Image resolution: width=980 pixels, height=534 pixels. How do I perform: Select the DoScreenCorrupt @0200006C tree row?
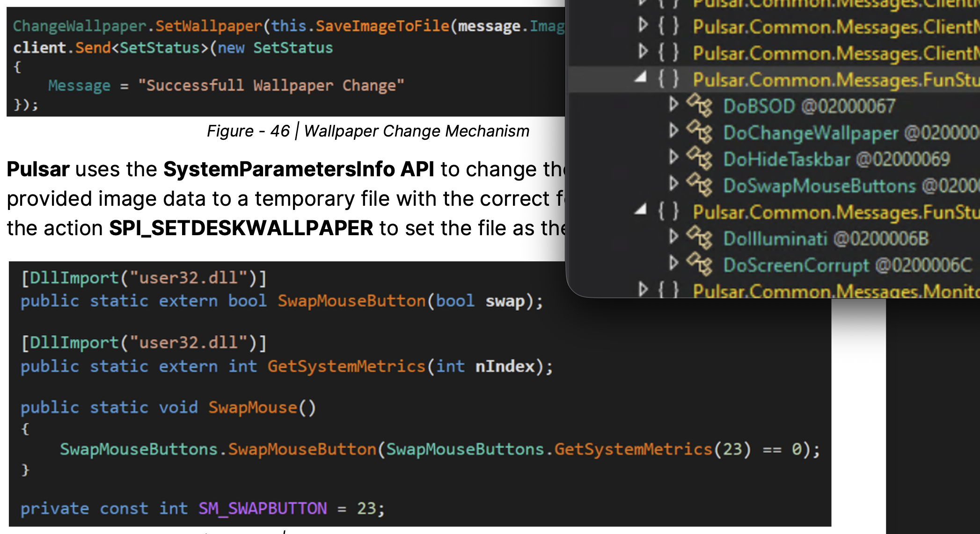tap(848, 265)
